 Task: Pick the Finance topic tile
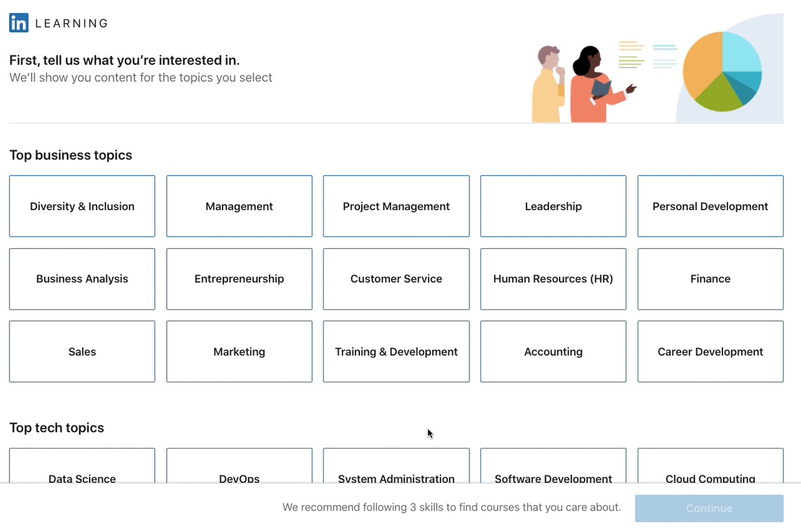[x=710, y=279]
